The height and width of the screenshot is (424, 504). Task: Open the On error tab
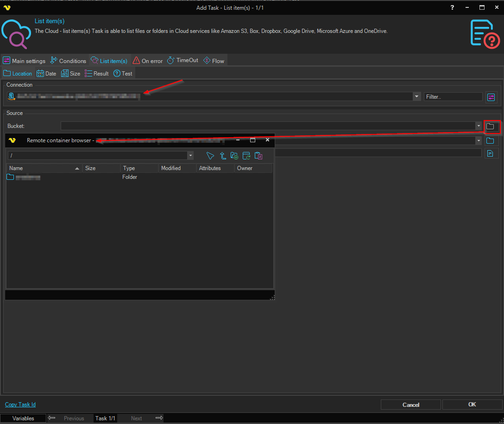(148, 61)
